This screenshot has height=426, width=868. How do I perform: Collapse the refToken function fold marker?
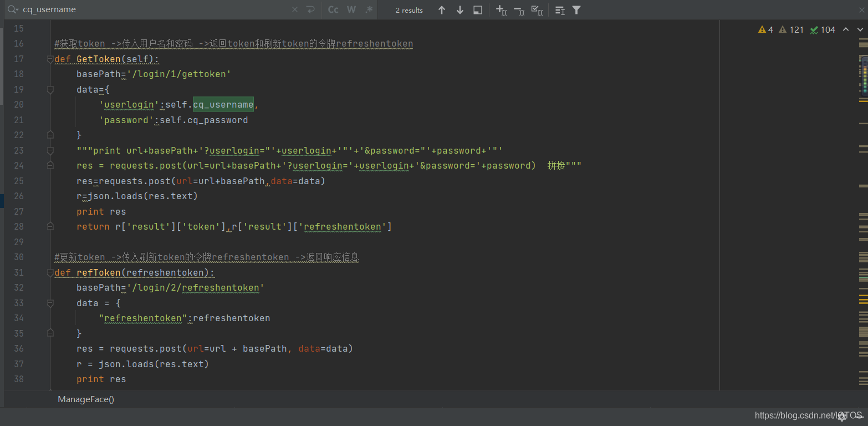point(50,272)
